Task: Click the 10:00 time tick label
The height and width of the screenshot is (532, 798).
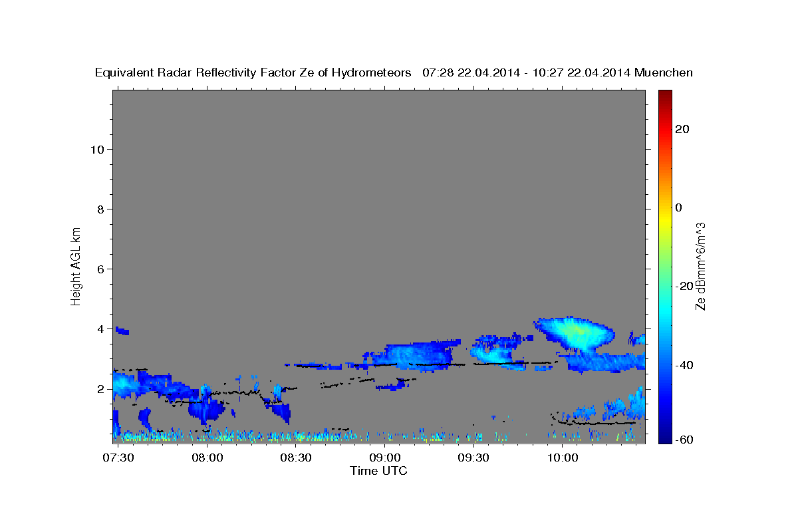Action: (563, 458)
